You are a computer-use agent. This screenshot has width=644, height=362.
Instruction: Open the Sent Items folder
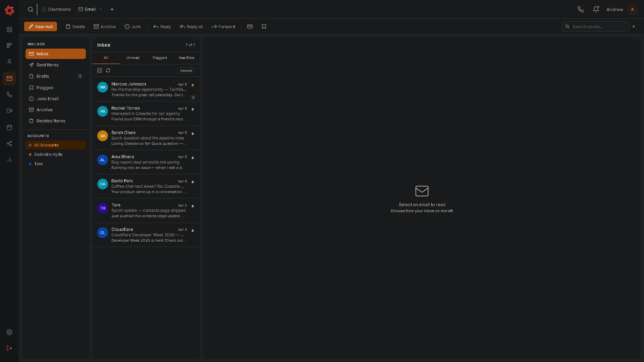point(56,65)
